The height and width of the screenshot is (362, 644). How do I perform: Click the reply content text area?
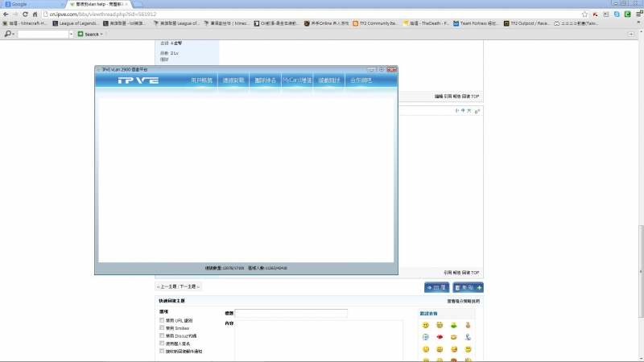coord(319,340)
